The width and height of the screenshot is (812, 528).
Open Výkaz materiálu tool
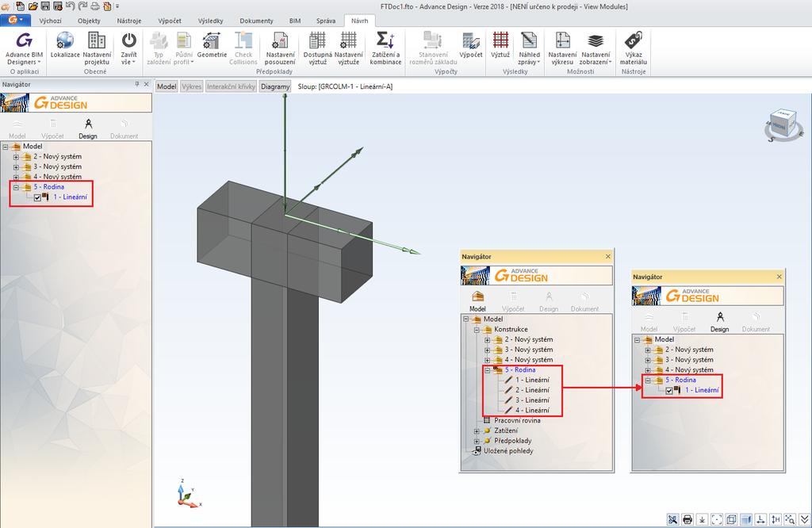[x=634, y=48]
